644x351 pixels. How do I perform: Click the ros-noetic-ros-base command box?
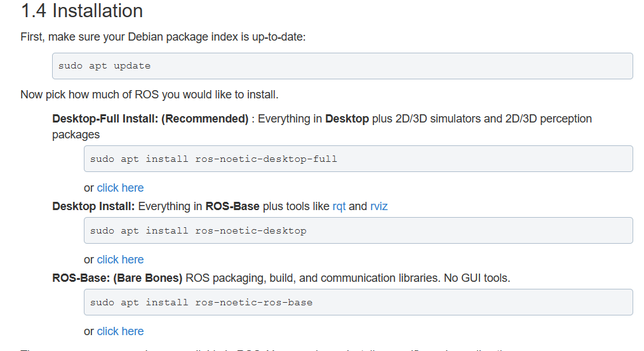click(358, 302)
